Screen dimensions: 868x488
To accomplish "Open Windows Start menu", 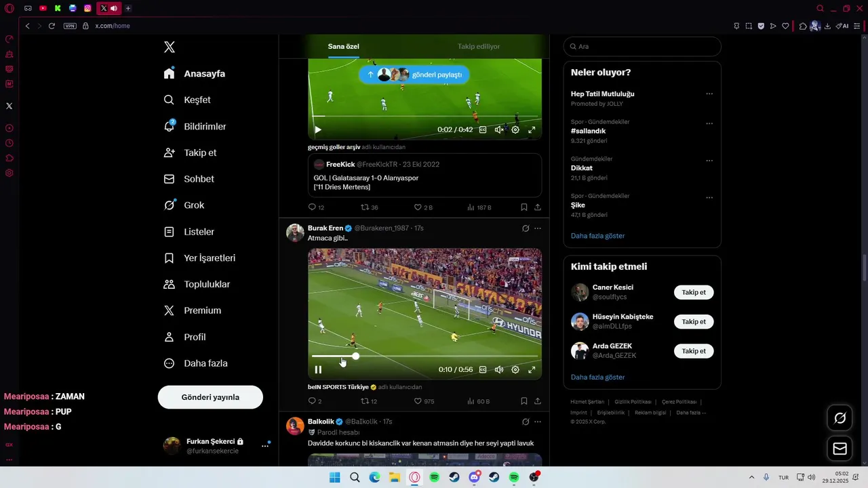I will coord(334,477).
